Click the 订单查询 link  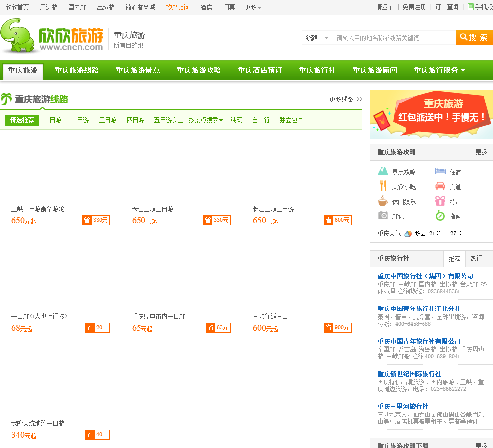tap(447, 7)
